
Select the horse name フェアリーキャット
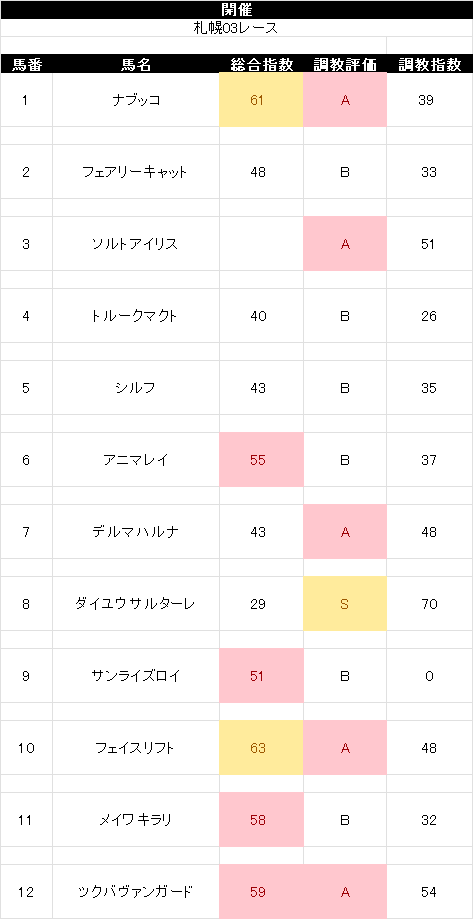tap(136, 172)
